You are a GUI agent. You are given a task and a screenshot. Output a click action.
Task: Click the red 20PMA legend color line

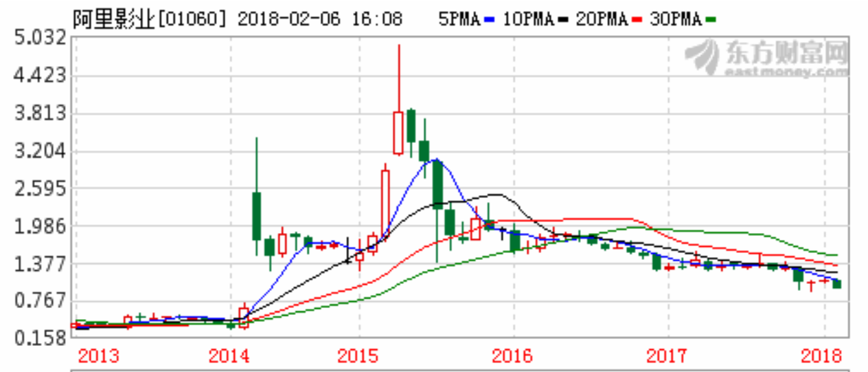point(638,20)
